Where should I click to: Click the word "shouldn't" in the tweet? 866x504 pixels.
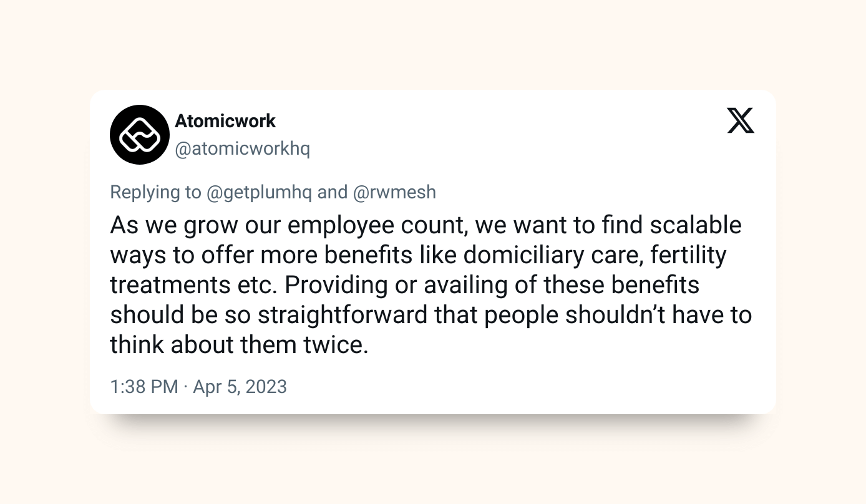point(610,315)
